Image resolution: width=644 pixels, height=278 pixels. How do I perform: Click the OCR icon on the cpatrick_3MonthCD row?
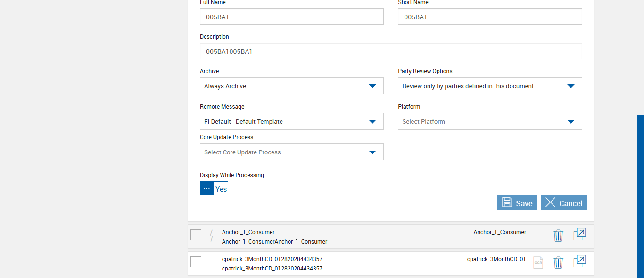pyautogui.click(x=538, y=262)
